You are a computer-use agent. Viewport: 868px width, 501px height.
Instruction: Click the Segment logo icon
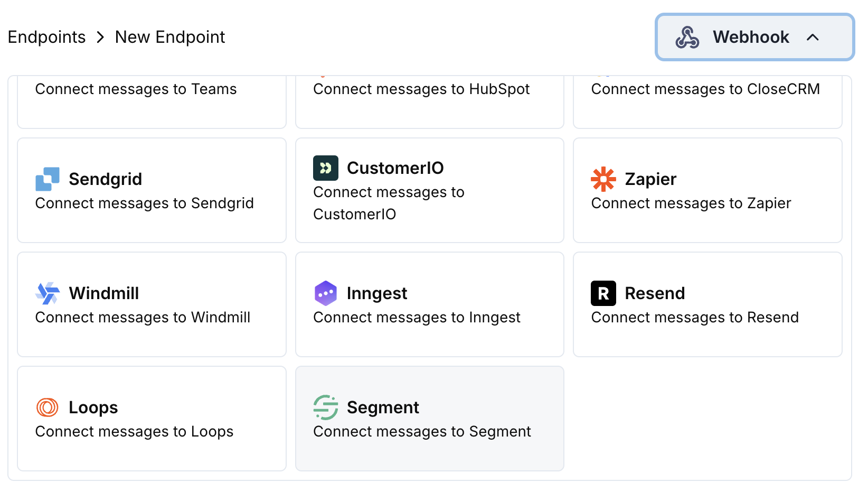click(x=326, y=407)
